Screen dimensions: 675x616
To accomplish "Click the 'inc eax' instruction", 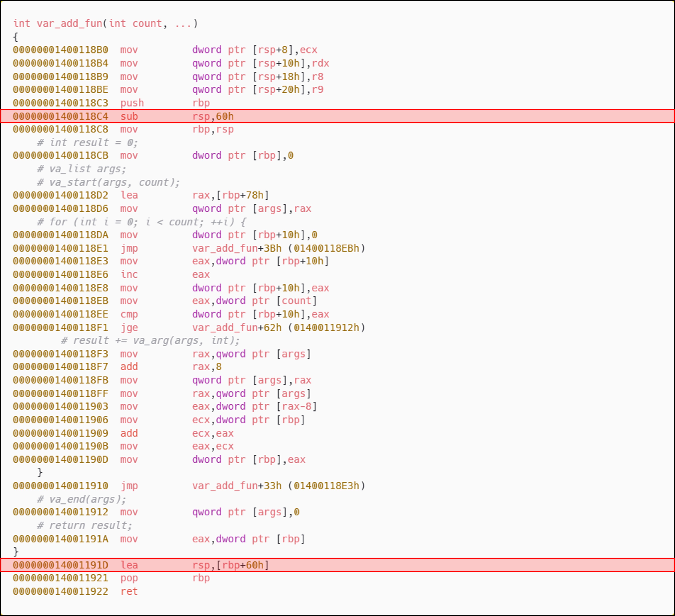I will 129,274.
